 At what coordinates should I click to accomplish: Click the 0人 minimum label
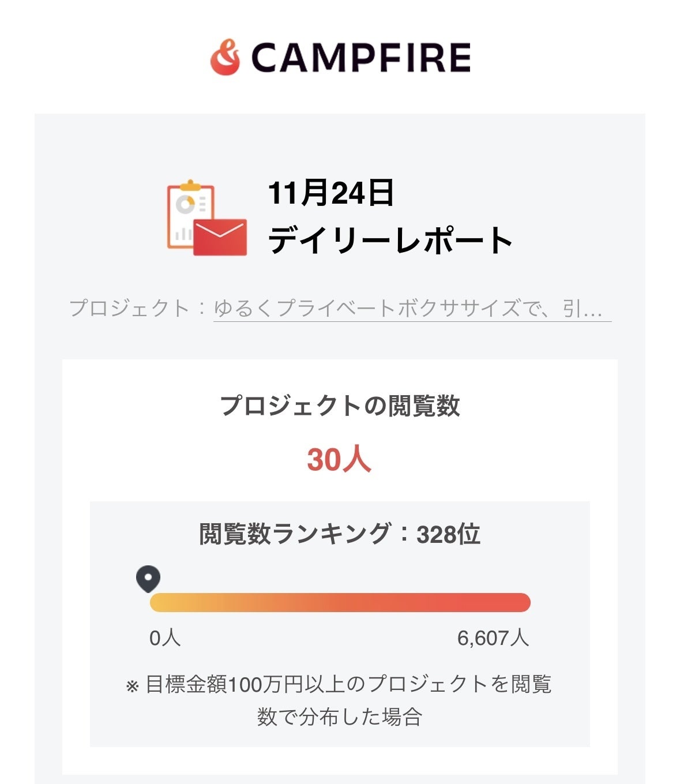165,638
